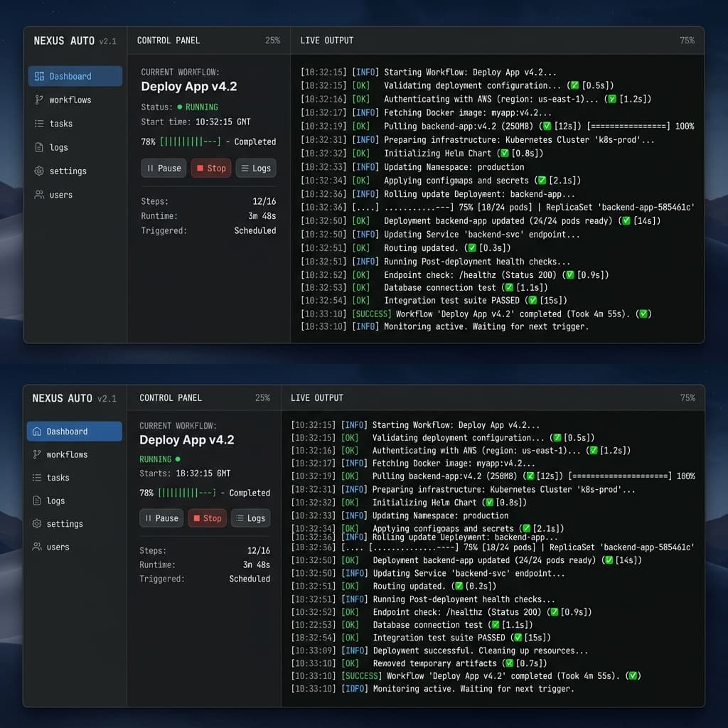This screenshot has width=728, height=728.
Task: Click the workflows branch icon in lower window
Action: point(37,454)
